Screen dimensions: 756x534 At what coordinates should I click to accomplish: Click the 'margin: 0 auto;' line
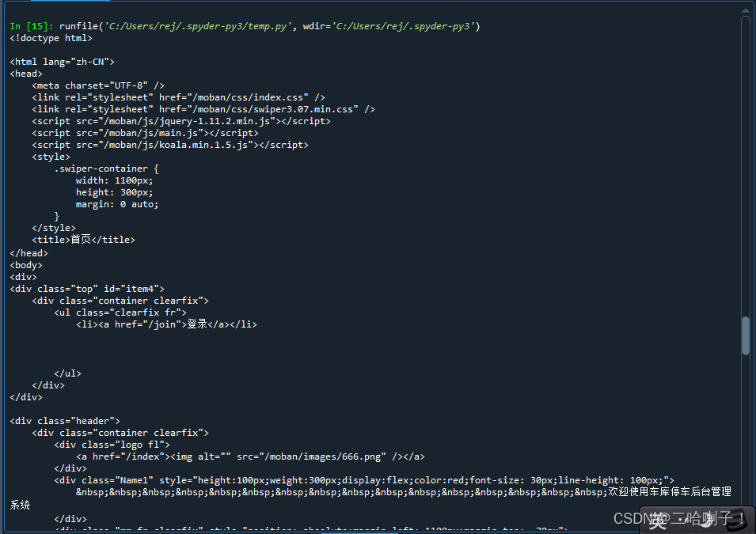click(x=117, y=204)
